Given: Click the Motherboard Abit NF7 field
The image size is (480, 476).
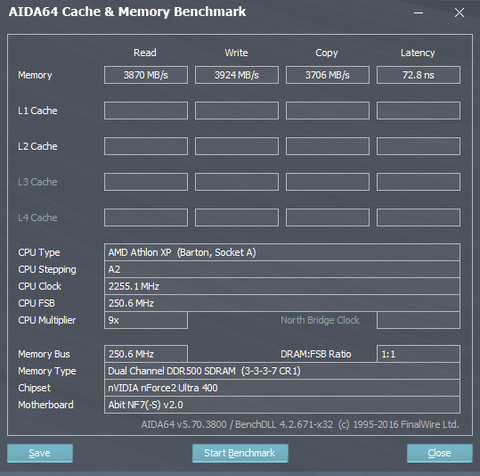Looking at the screenshot, I should pos(282,405).
